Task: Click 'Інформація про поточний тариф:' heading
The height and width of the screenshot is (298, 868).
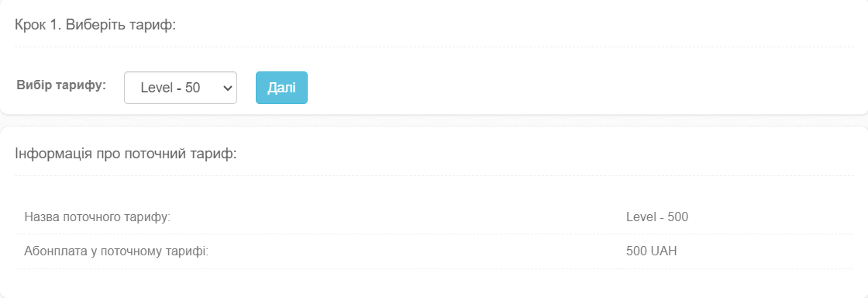Action: 126,154
